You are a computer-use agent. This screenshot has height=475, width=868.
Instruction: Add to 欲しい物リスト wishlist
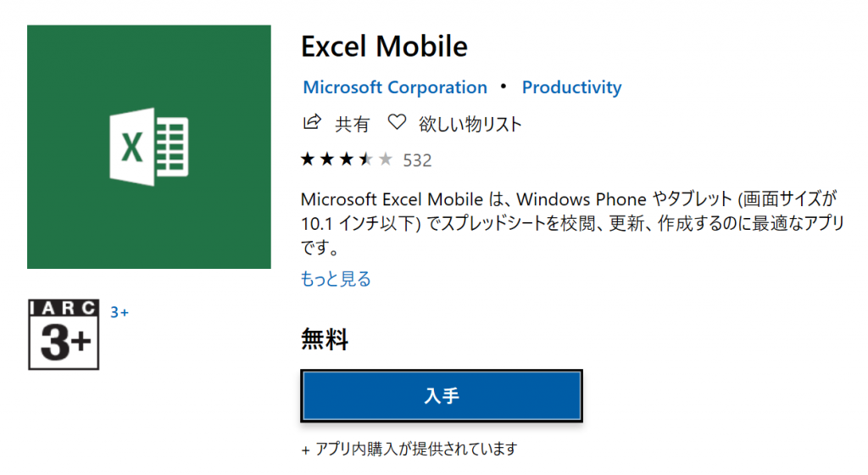tap(470, 124)
